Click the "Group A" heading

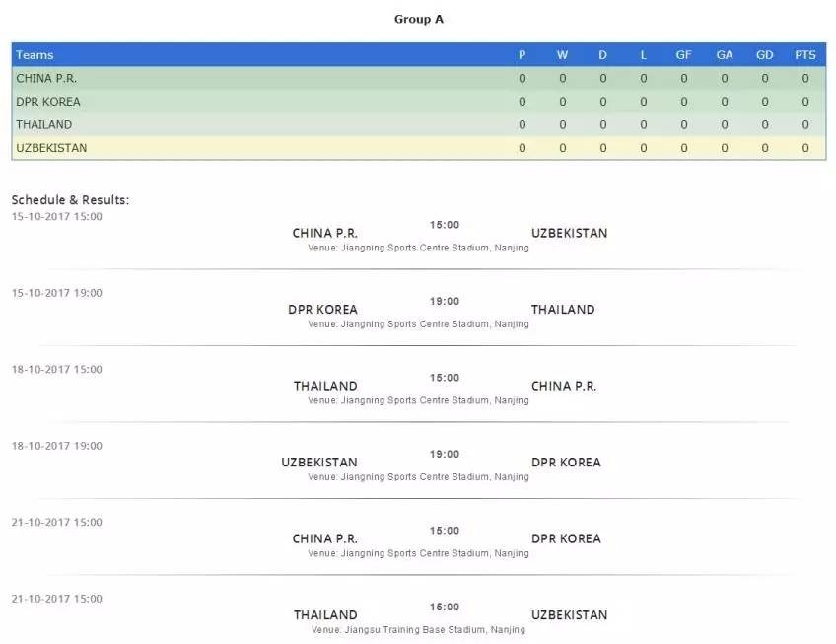pyautogui.click(x=419, y=19)
